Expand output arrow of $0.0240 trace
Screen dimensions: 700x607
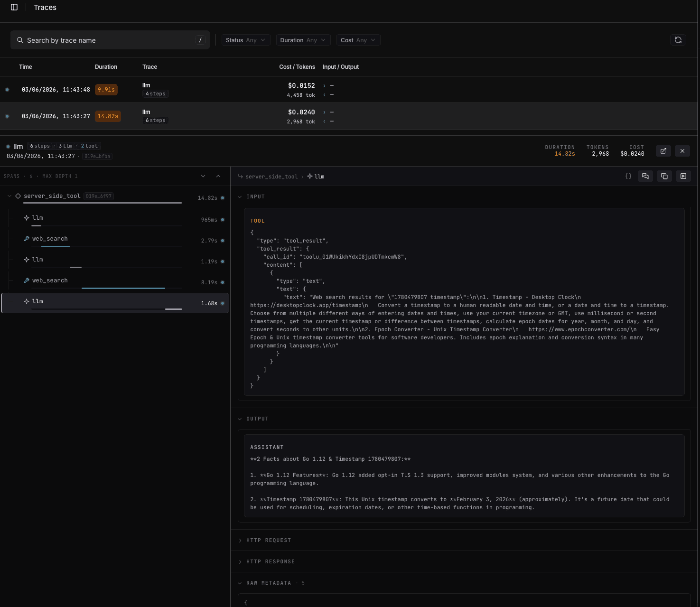324,121
